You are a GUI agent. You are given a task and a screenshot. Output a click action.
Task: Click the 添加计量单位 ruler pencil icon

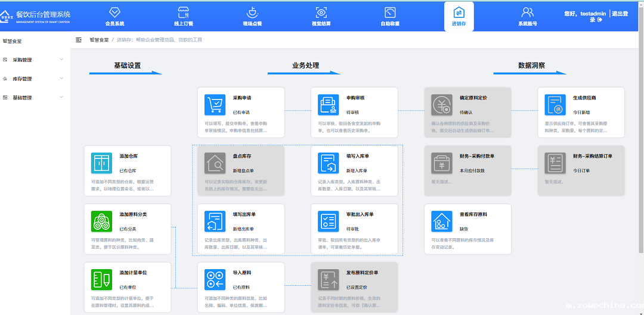pyautogui.click(x=101, y=279)
